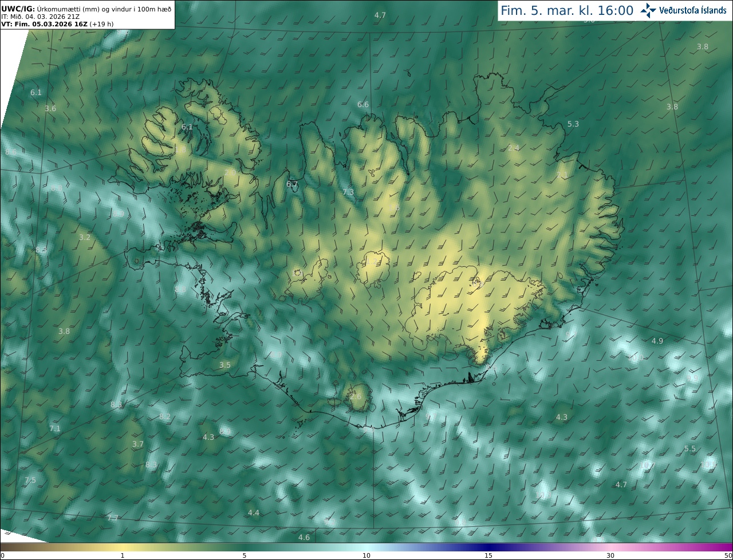
Task: Click the 6.6 value north of Iceland
Action: (x=363, y=105)
